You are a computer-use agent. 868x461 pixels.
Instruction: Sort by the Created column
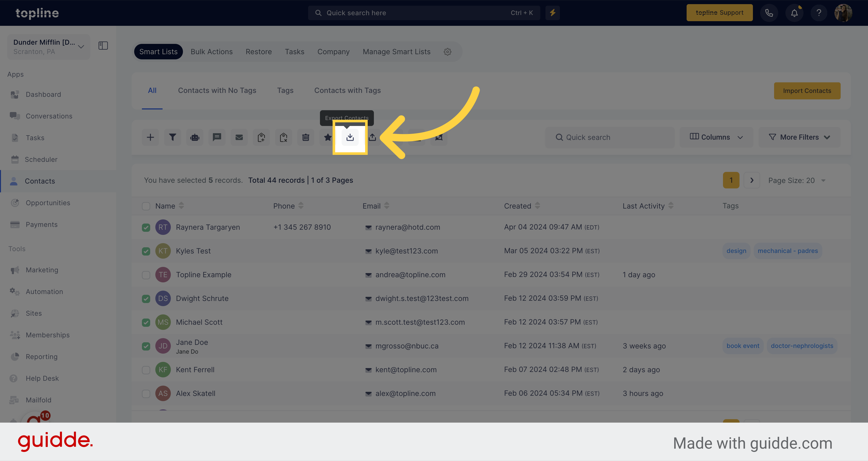(537, 205)
